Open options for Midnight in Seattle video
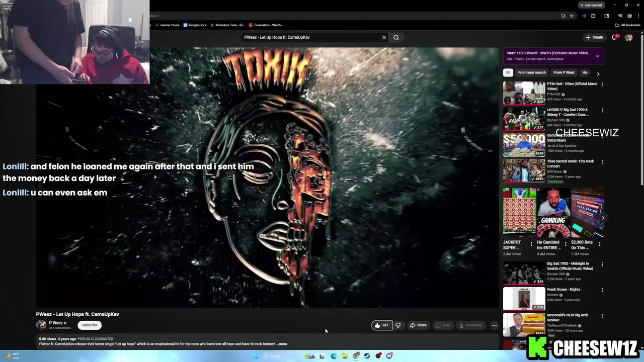644x362 pixels. tap(602, 264)
